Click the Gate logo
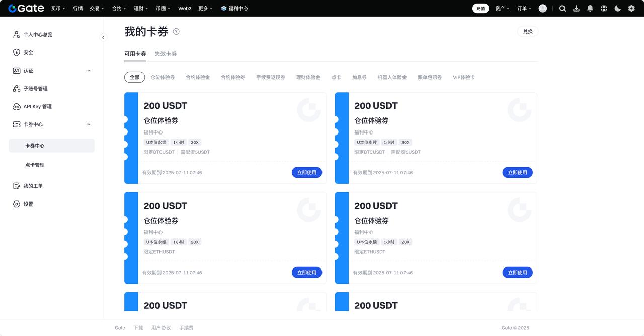Viewport: 644px width, 336px height. pyautogui.click(x=26, y=8)
